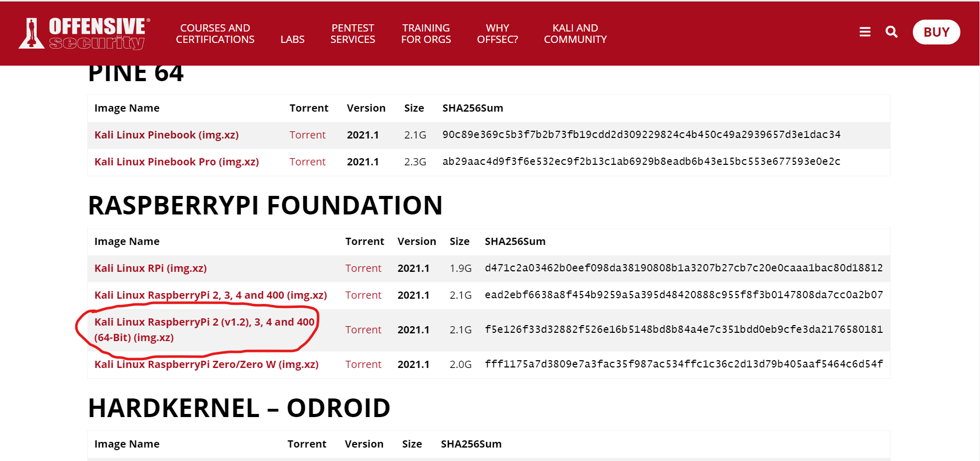
Task: Click Torrent for RaspberryPi Zero/Zero W
Action: (x=363, y=364)
